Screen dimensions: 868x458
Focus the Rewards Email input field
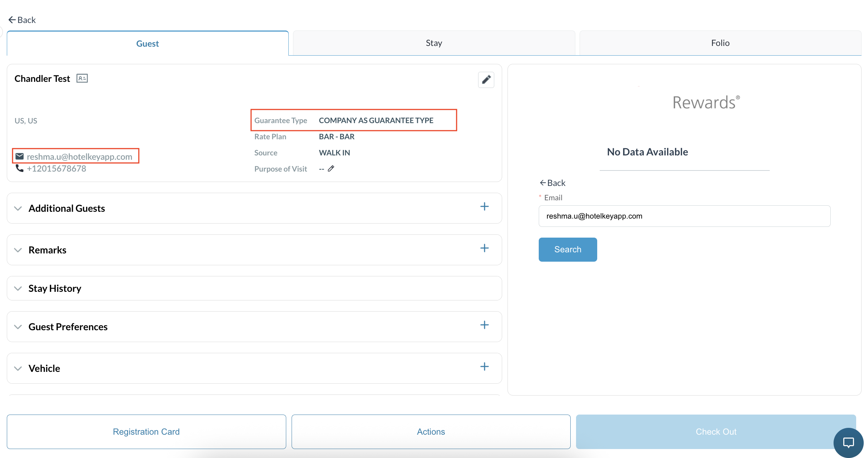pos(684,216)
